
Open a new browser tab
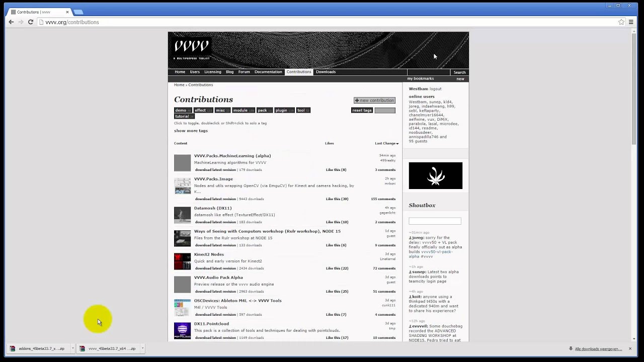[x=78, y=12]
